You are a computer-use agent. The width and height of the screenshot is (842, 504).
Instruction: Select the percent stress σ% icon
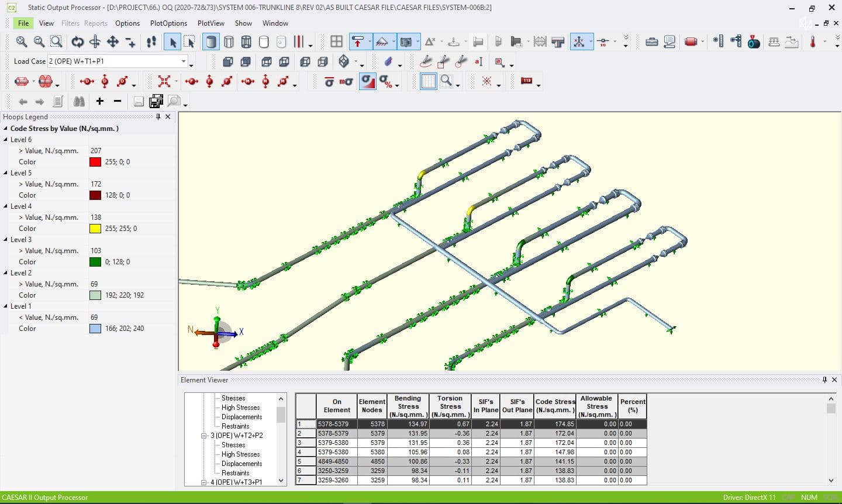pyautogui.click(x=384, y=82)
